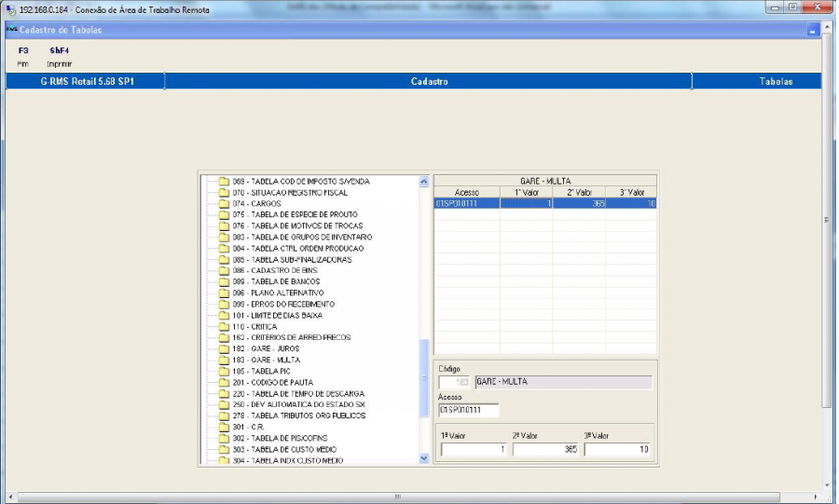Click folder icon of 089 - TABELA DE BANCOS
The height and width of the screenshot is (504, 839).
pos(224,281)
